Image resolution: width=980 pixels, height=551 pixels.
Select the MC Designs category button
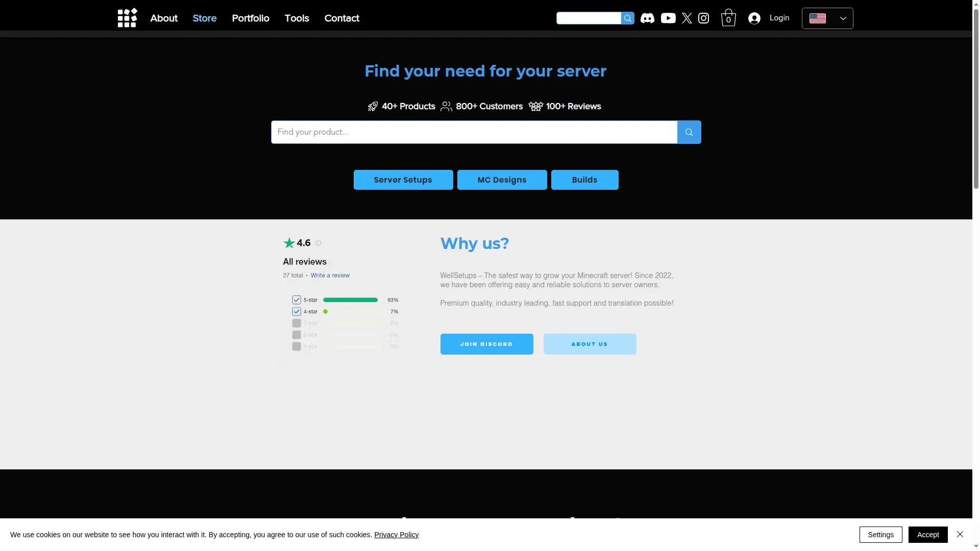[x=502, y=180]
